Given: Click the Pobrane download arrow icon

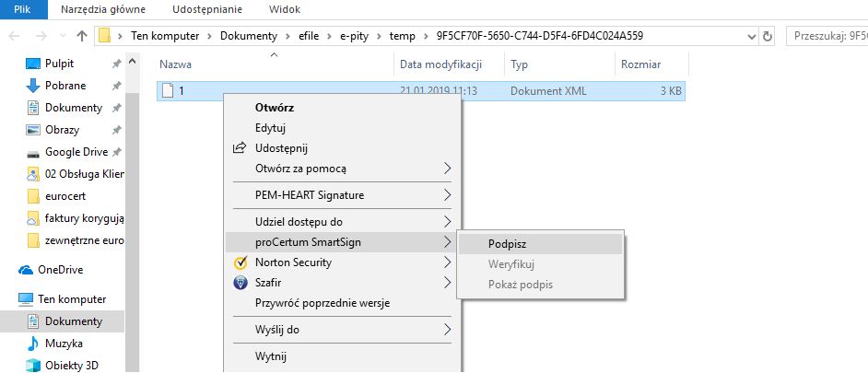Looking at the screenshot, I should (33, 86).
